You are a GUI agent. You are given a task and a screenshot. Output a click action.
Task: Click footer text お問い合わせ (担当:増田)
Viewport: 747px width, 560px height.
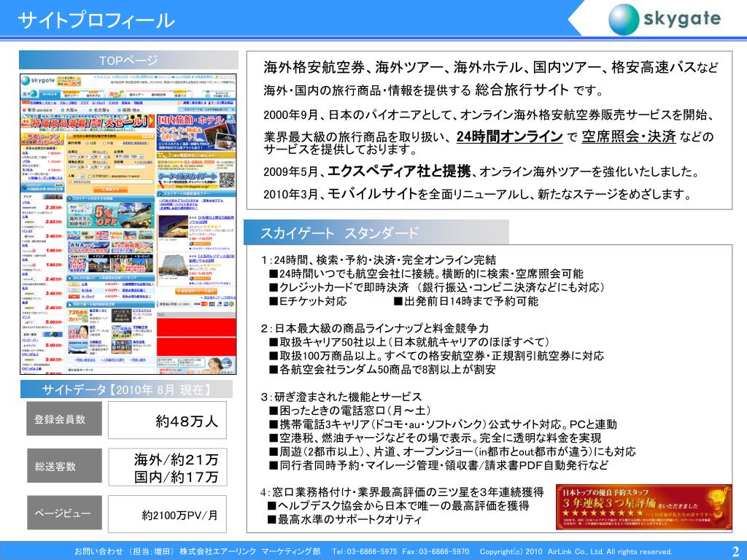coord(124,551)
